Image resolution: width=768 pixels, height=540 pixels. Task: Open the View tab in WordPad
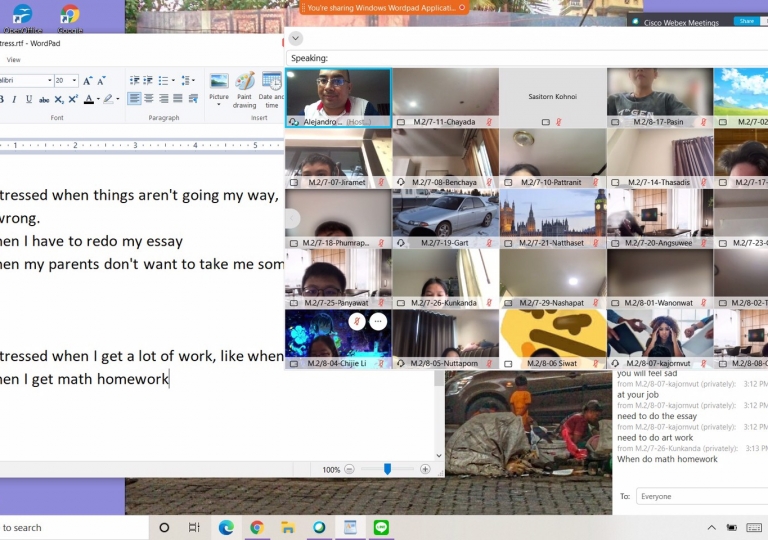(14, 60)
